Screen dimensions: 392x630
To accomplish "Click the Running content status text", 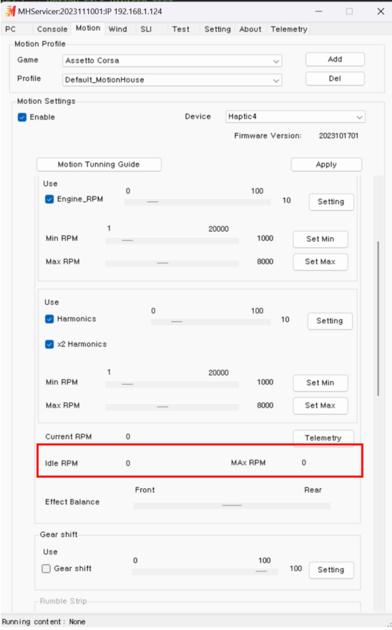I will click(x=43, y=622).
